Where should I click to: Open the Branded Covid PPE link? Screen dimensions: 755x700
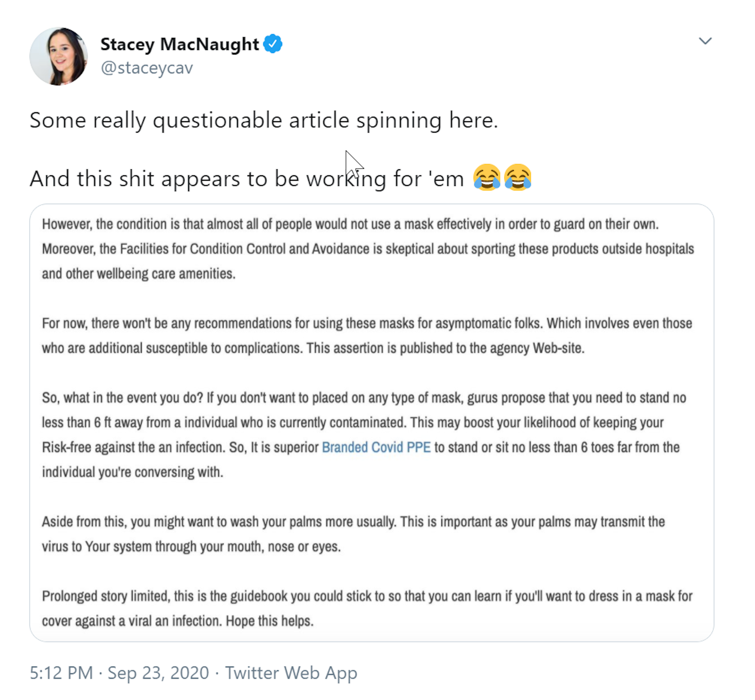click(x=376, y=447)
